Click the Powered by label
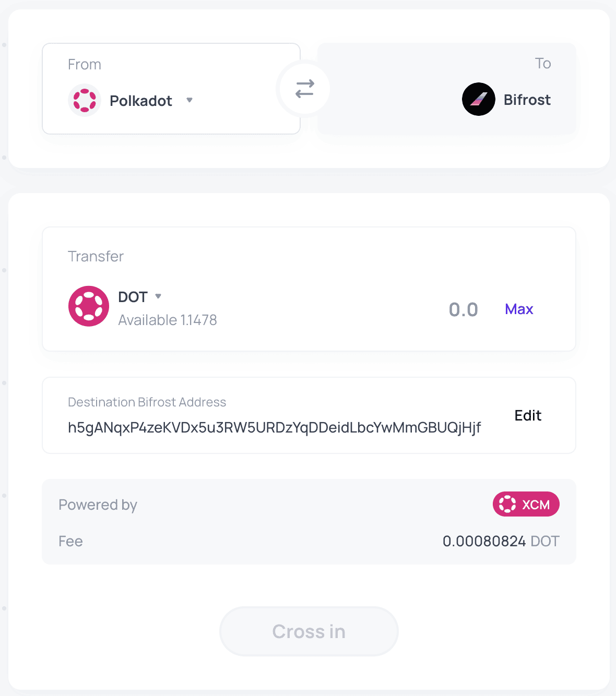The width and height of the screenshot is (616, 696). [98, 505]
